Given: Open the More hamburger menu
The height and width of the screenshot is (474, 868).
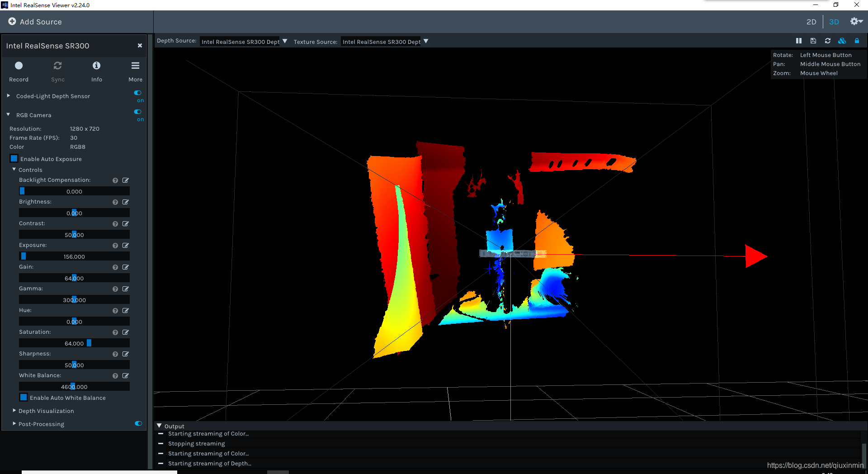Looking at the screenshot, I should [x=135, y=66].
